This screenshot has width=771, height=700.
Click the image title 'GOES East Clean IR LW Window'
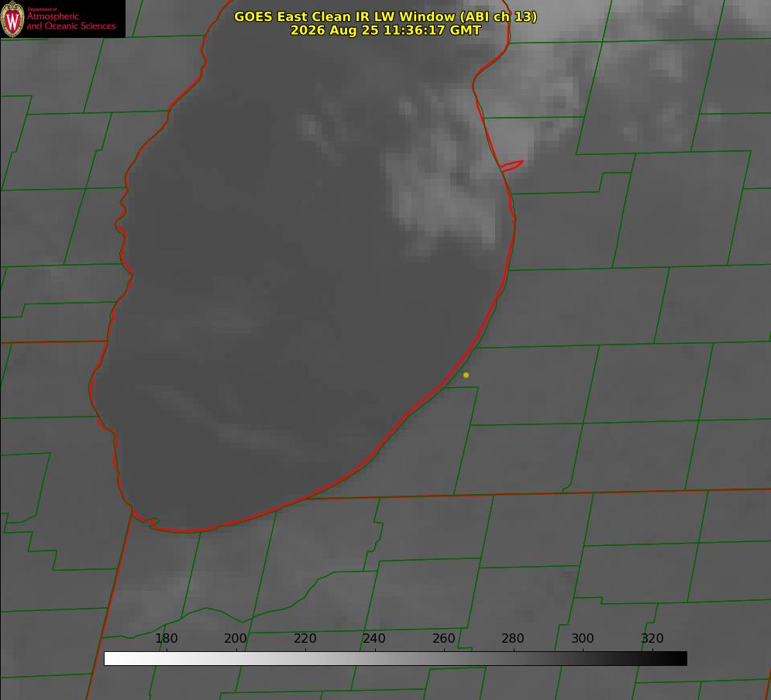386,16
